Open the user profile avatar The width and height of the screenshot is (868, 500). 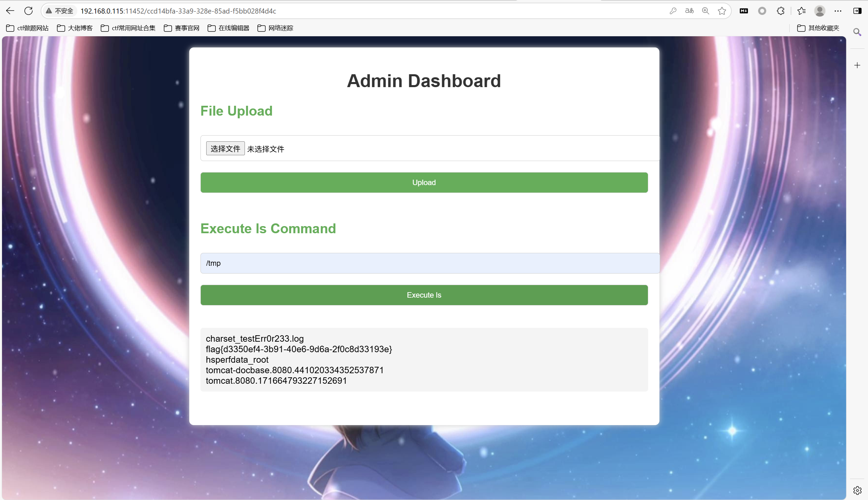(x=819, y=11)
